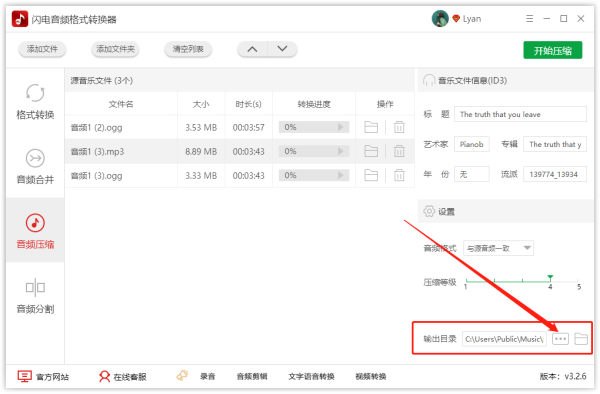Viewport: 600px width, 394px height.
Task: Click the 00:03:57 duration cell
Action: (249, 127)
